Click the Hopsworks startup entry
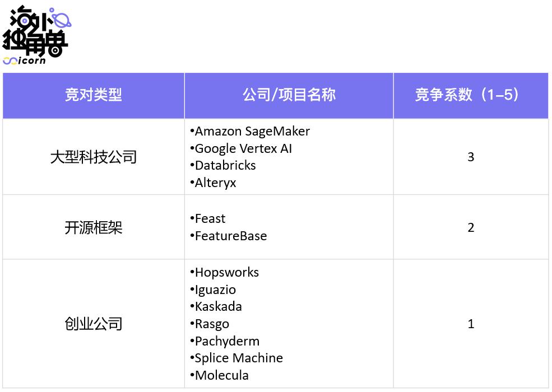 coord(226,272)
